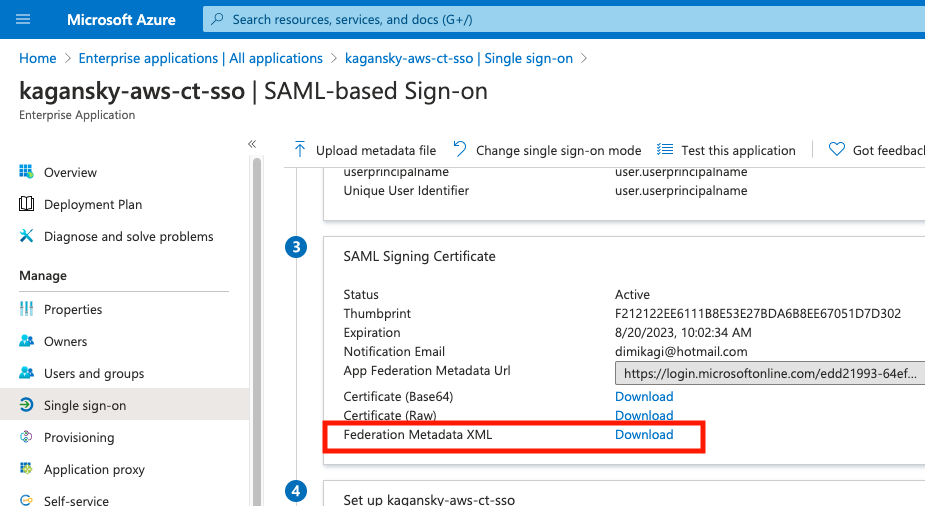Click the SAML Signing Certificate heading
The image size is (925, 506).
point(419,257)
